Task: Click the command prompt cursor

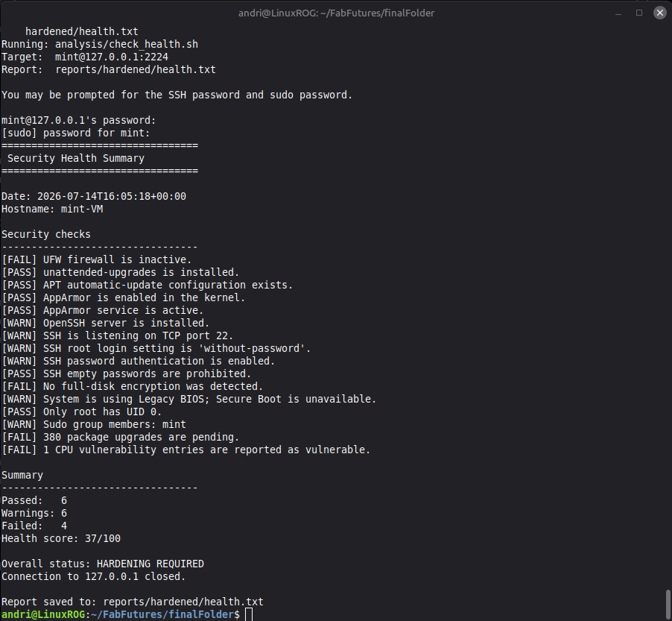Action: pos(249,614)
